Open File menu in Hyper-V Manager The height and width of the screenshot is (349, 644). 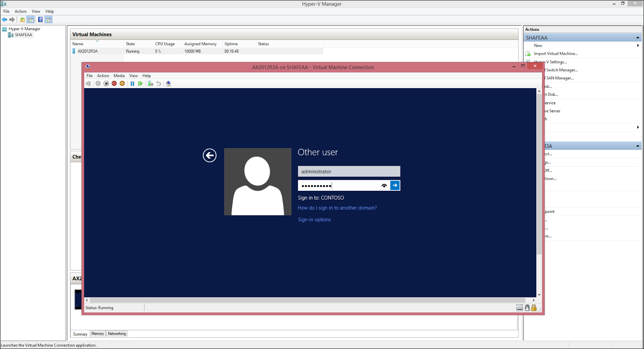[x=6, y=11]
